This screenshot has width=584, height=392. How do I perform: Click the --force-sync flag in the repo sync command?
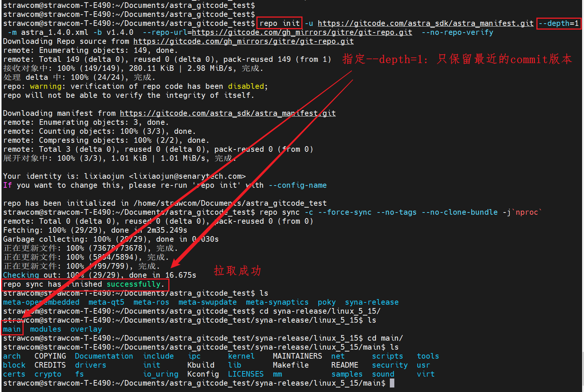[345, 212]
